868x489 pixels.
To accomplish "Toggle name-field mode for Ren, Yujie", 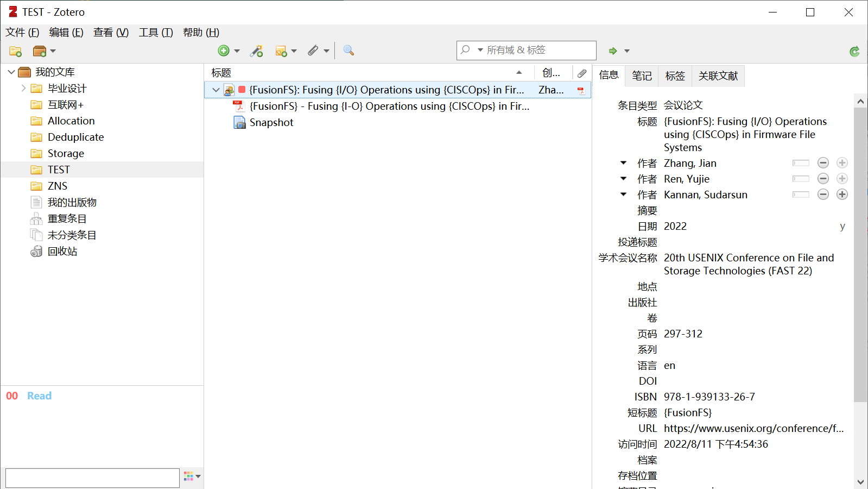I will click(x=801, y=179).
